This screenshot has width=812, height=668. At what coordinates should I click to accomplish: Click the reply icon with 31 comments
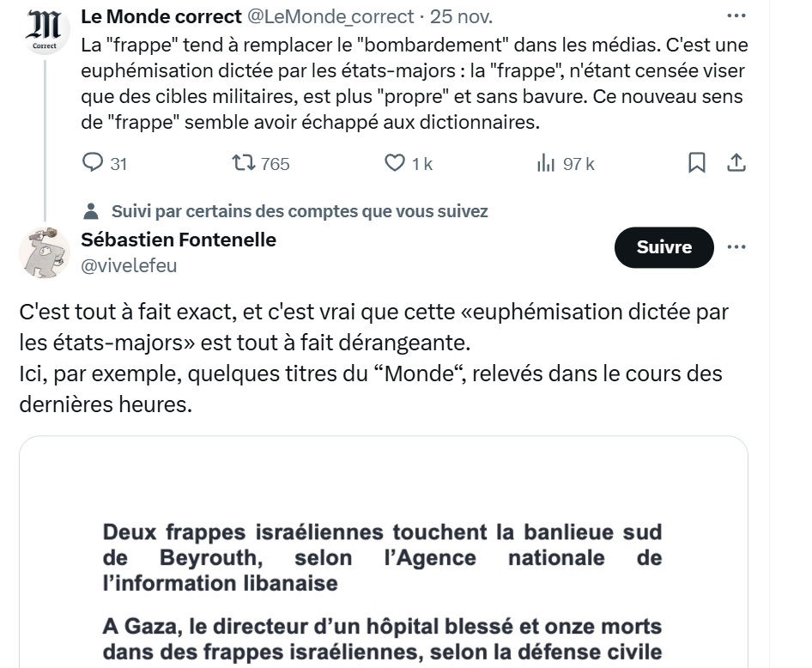point(93,163)
